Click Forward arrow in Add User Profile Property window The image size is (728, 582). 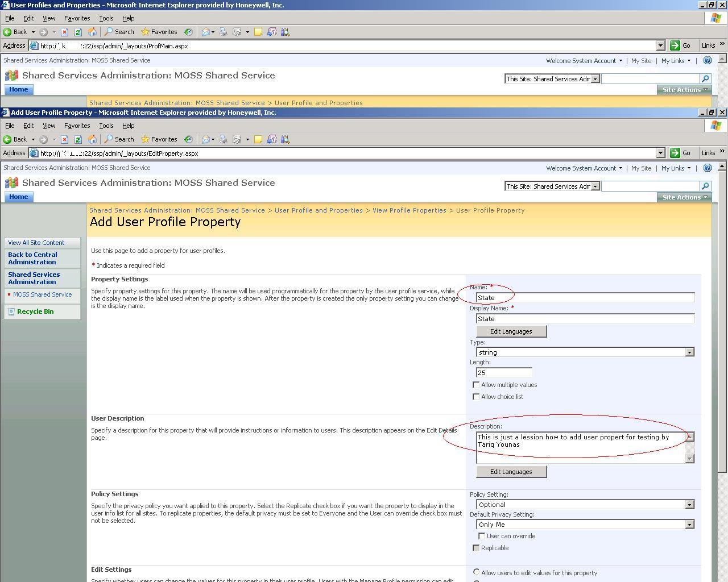tap(43, 139)
